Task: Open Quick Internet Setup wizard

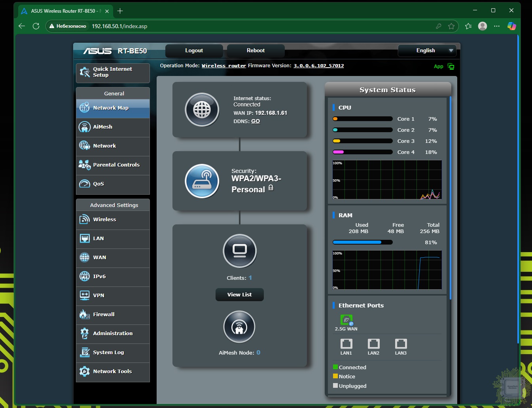Action: click(113, 73)
